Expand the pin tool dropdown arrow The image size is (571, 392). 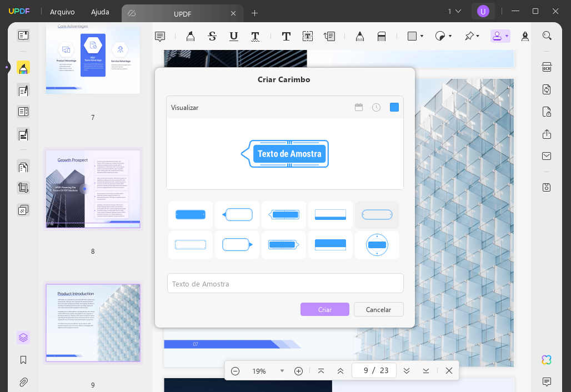point(478,36)
